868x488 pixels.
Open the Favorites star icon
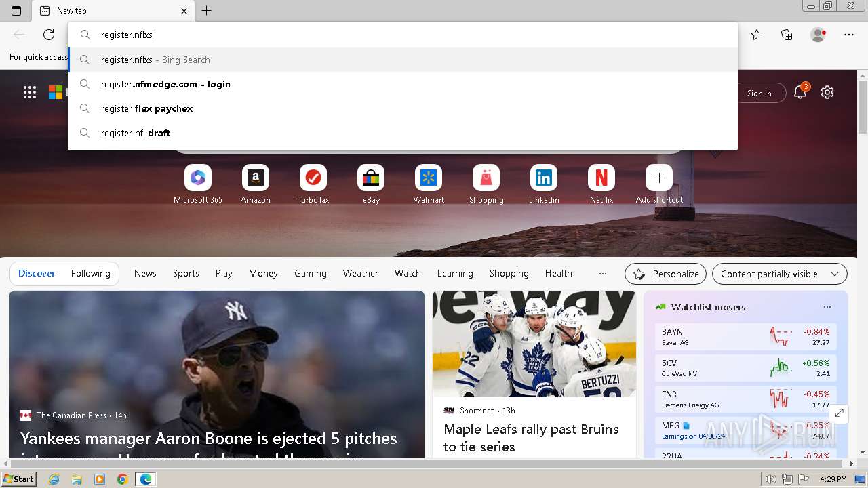757,35
